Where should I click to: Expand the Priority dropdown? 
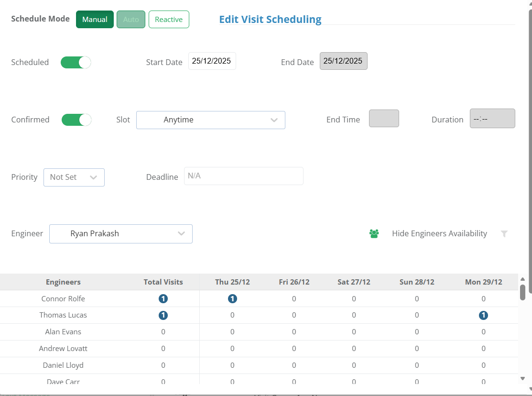[x=74, y=177]
